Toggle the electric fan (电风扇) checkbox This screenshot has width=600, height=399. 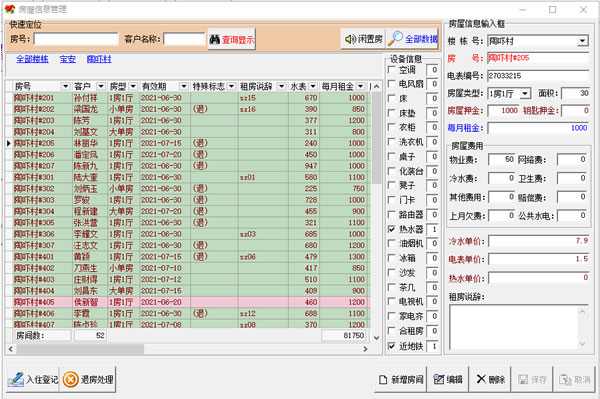pyautogui.click(x=391, y=83)
